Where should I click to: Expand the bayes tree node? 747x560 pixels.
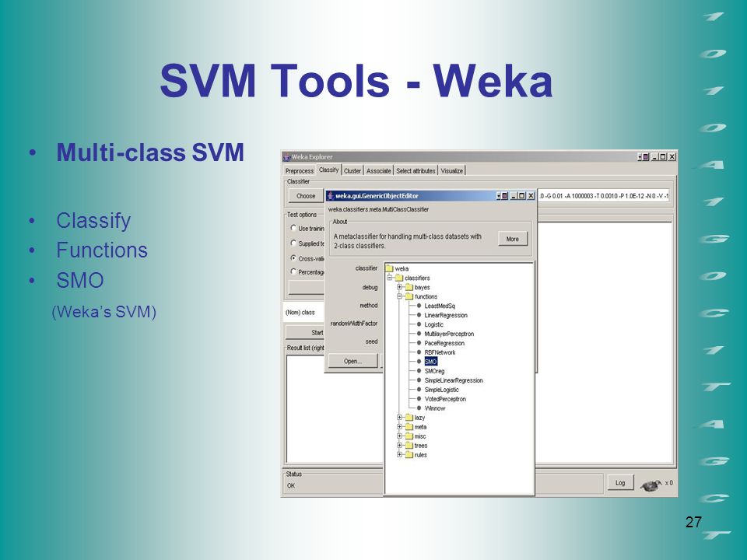pyautogui.click(x=399, y=287)
